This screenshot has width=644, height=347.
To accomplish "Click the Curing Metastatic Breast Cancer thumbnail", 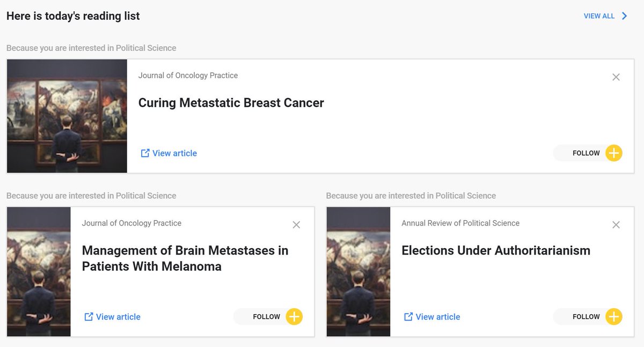I will click(67, 116).
